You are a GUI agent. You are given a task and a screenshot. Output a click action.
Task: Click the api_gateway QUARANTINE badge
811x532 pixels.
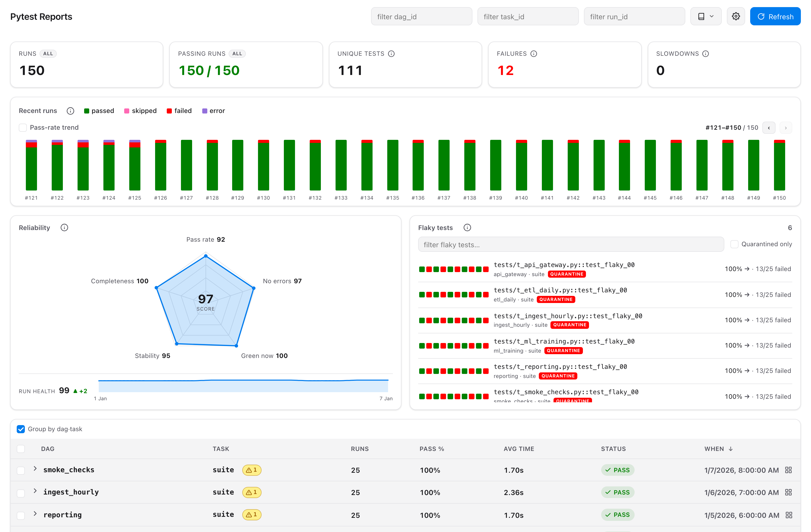(x=567, y=274)
